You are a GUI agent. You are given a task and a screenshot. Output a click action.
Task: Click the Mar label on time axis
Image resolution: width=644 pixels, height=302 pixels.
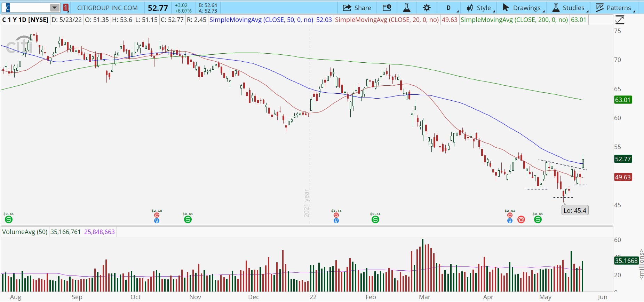pyautogui.click(x=424, y=297)
